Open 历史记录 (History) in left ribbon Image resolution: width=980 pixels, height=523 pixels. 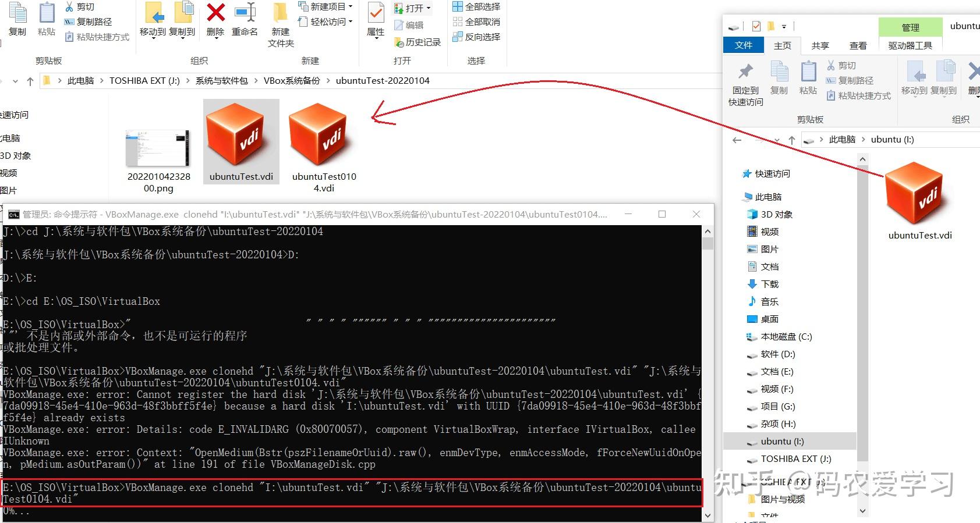tap(418, 42)
